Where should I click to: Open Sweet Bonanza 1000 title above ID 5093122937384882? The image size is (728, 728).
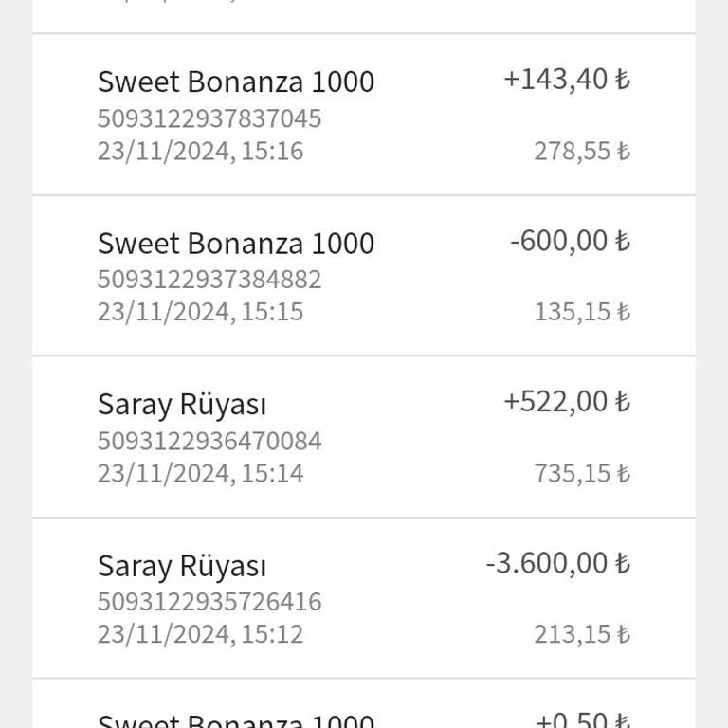(x=236, y=244)
